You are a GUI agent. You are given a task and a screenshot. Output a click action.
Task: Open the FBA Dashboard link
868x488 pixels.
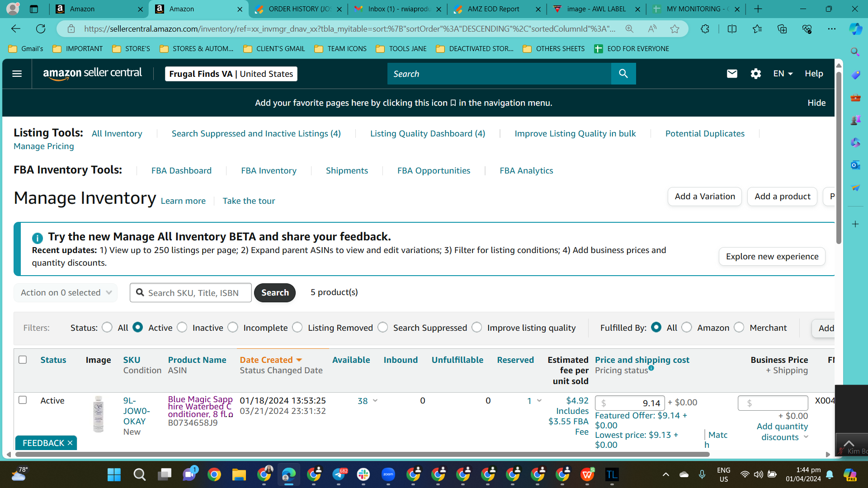point(181,170)
